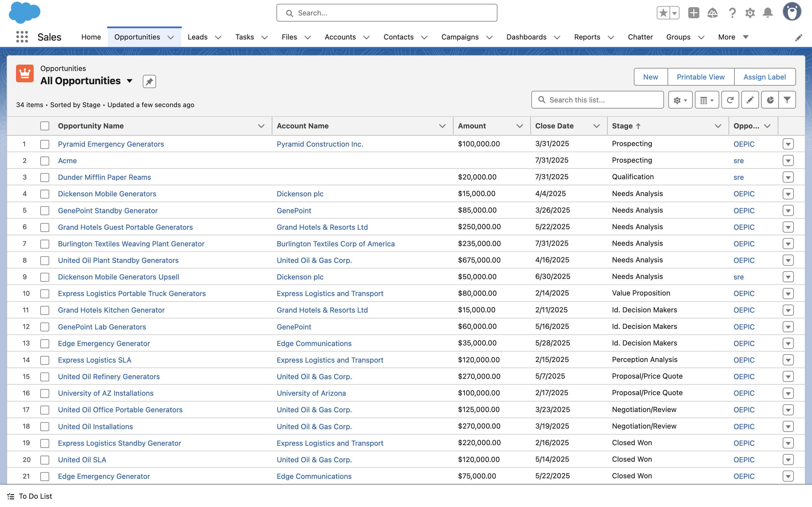
Task: Open the Chatter tab
Action: click(640, 37)
